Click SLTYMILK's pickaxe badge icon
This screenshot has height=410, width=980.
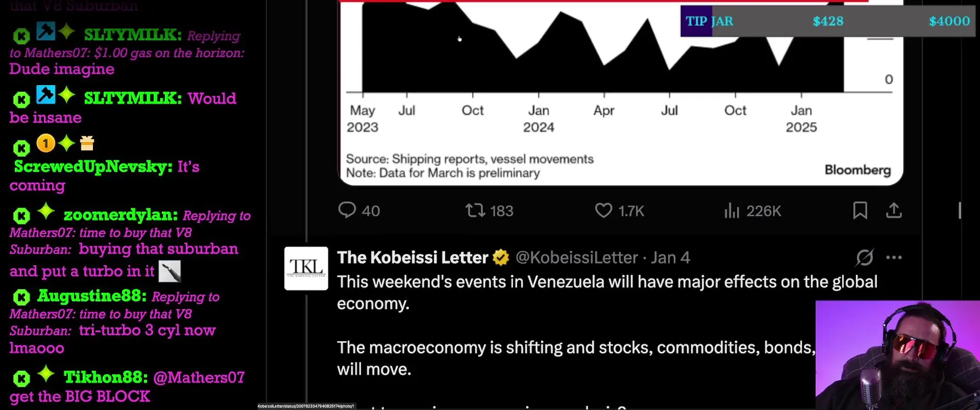click(46, 31)
